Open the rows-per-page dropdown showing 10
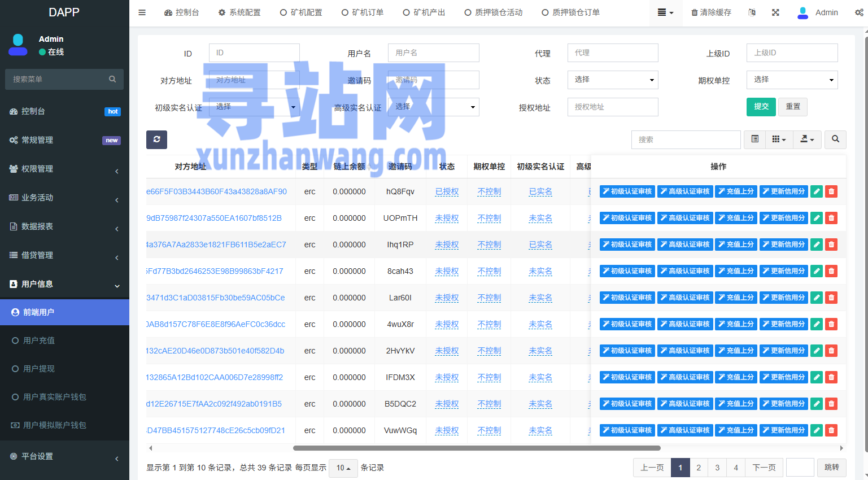The image size is (868, 480). click(343, 468)
